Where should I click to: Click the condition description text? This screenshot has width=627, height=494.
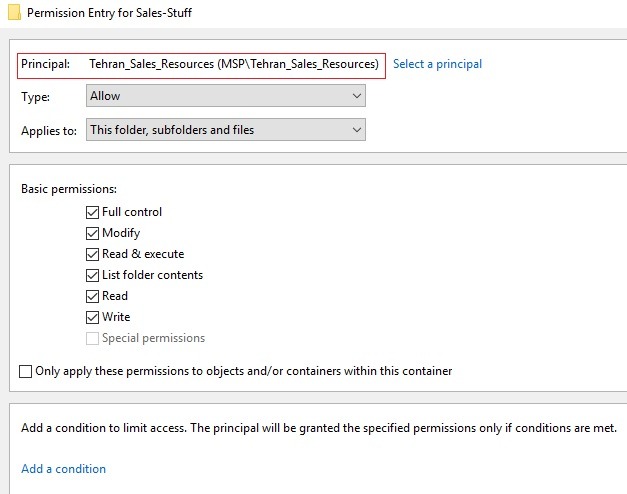319,428
